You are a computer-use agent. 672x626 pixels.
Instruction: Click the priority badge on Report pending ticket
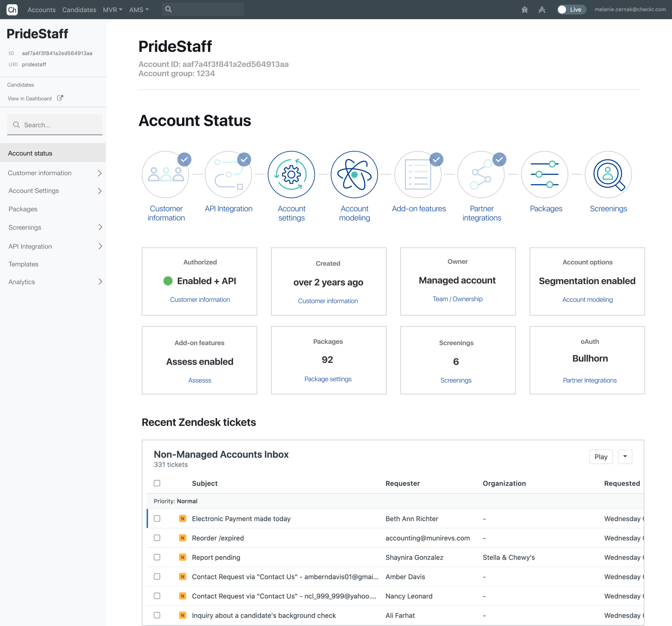pos(183,557)
